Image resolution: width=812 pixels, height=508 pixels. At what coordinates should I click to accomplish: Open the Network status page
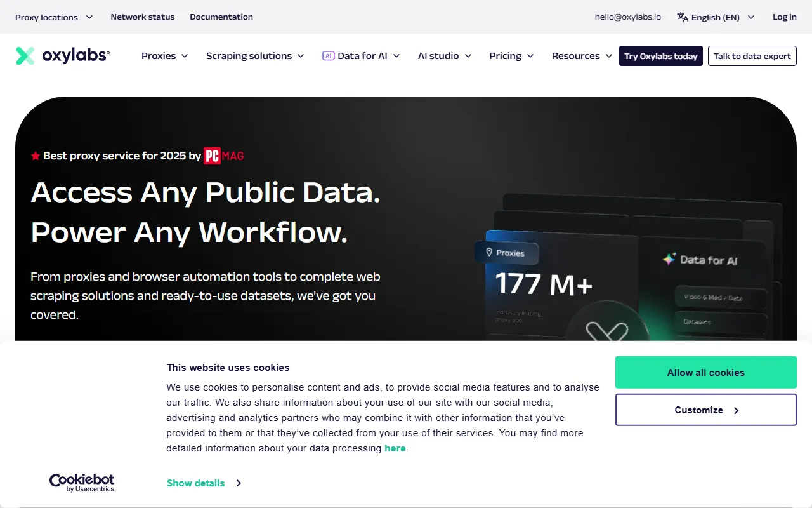pos(142,17)
